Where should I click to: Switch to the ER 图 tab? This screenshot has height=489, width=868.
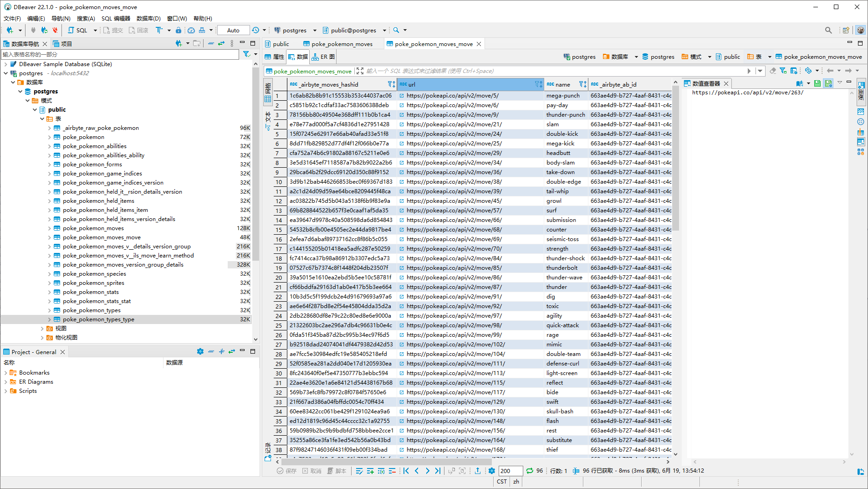pyautogui.click(x=323, y=57)
